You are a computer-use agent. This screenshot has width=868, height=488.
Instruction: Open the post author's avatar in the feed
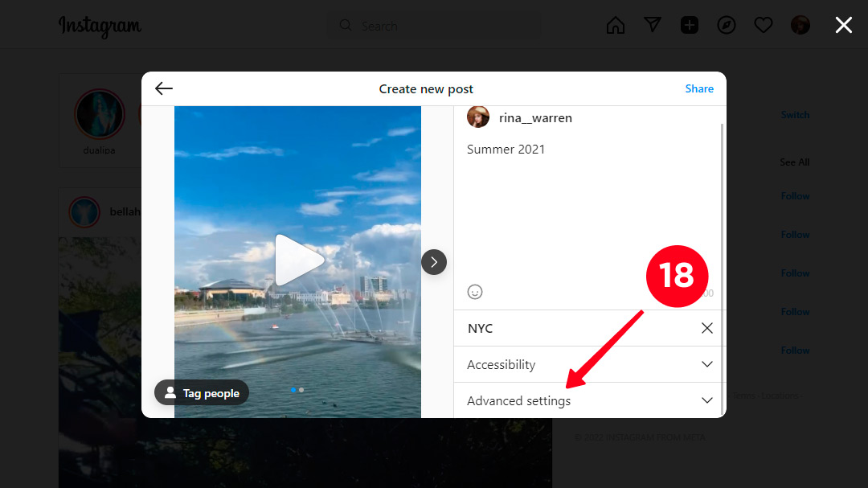(x=84, y=212)
